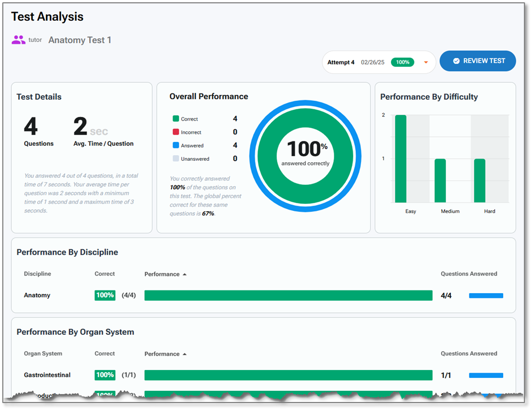The image size is (532, 410).
Task: Click the red Incorrect legend square
Action: [x=175, y=132]
